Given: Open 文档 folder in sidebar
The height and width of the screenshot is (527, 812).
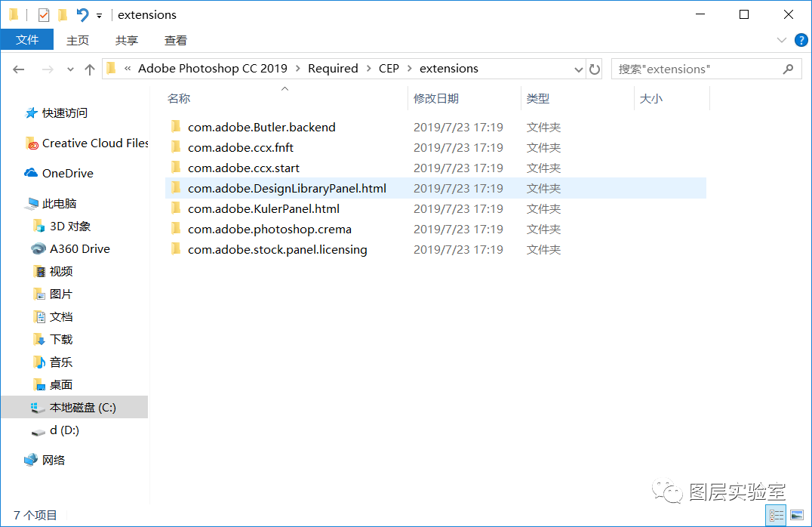Looking at the screenshot, I should (60, 316).
